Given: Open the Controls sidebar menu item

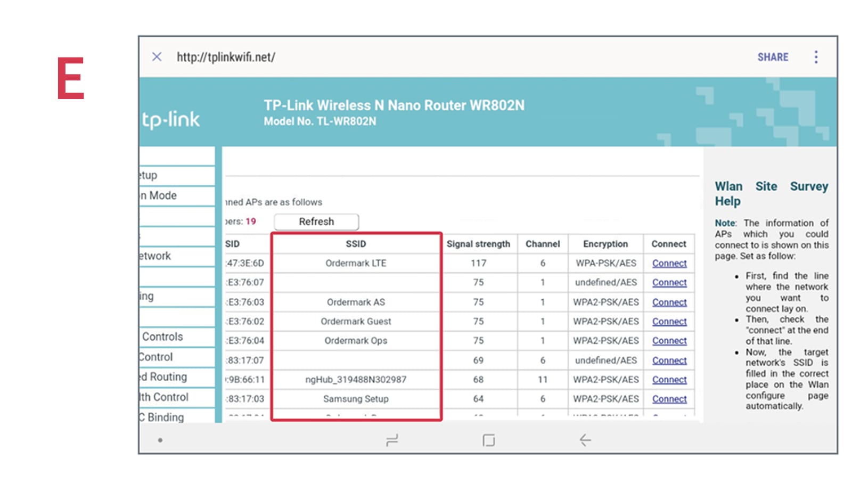Looking at the screenshot, I should click(177, 337).
